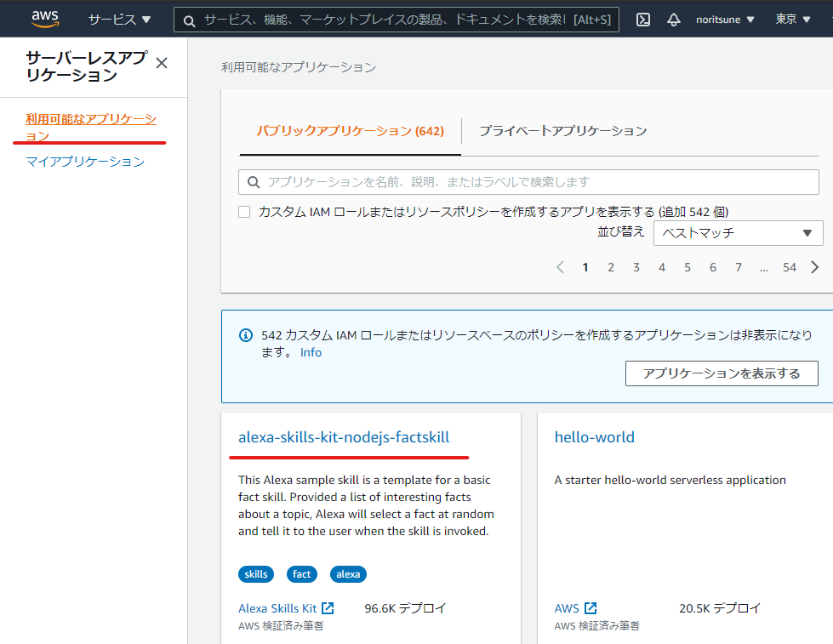Image resolution: width=833 pixels, height=644 pixels.
Task: Click the fact tag label
Action: tap(302, 574)
